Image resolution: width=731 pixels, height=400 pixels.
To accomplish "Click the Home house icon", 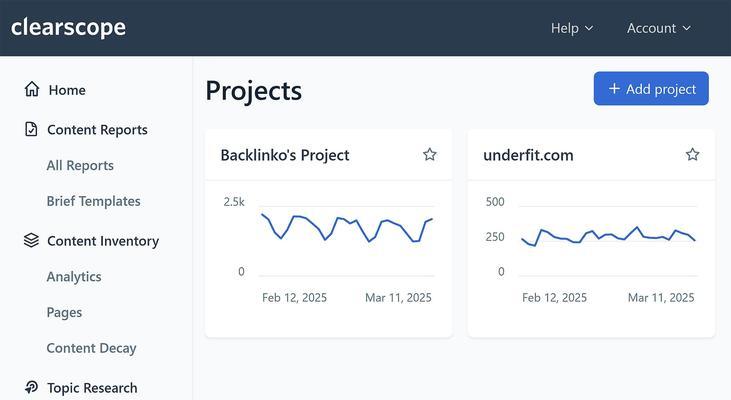I will click(x=32, y=89).
